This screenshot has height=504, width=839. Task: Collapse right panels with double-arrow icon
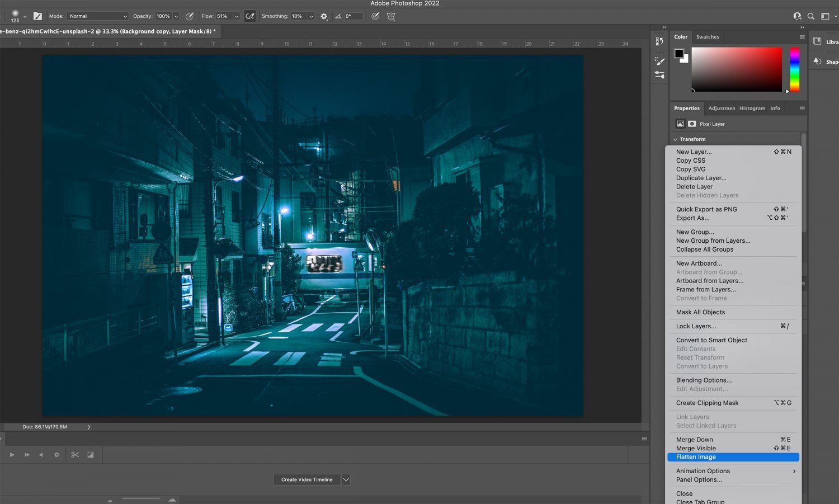802,27
